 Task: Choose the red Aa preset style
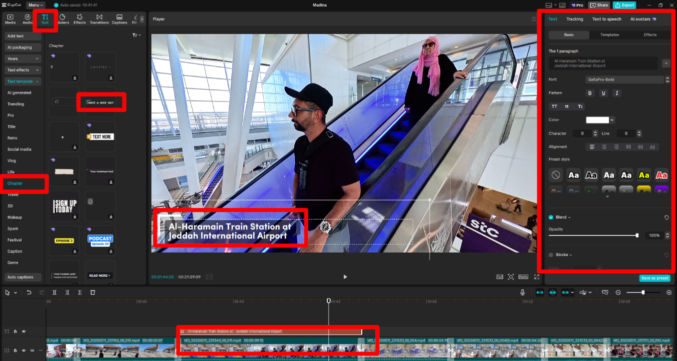(x=661, y=175)
